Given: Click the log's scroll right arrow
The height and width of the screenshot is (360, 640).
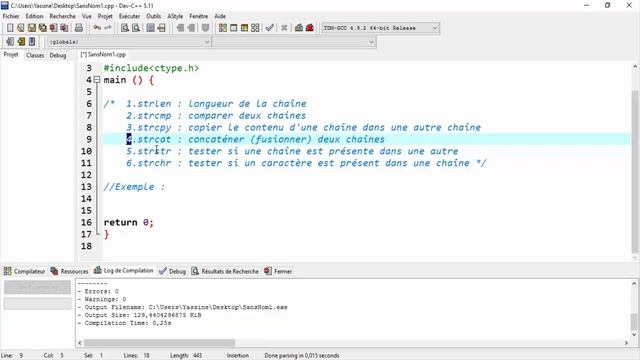Looking at the screenshot, I should 626,343.
